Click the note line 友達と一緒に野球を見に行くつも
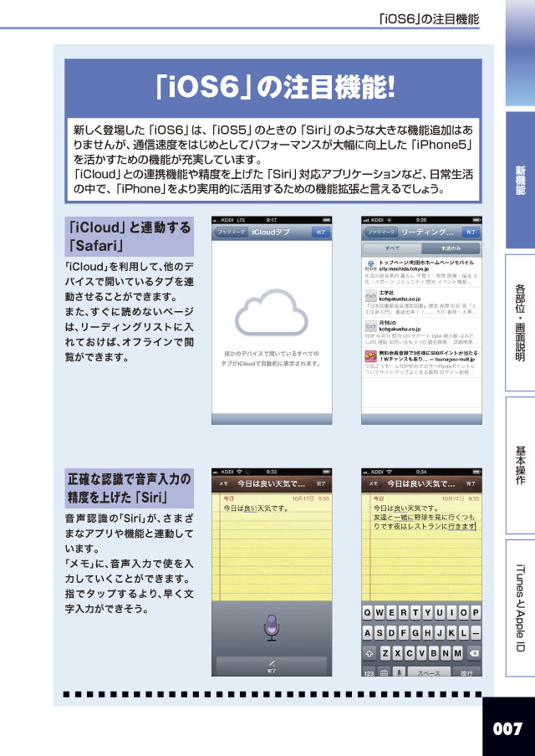Viewport: 535px width, 756px height. [x=424, y=517]
